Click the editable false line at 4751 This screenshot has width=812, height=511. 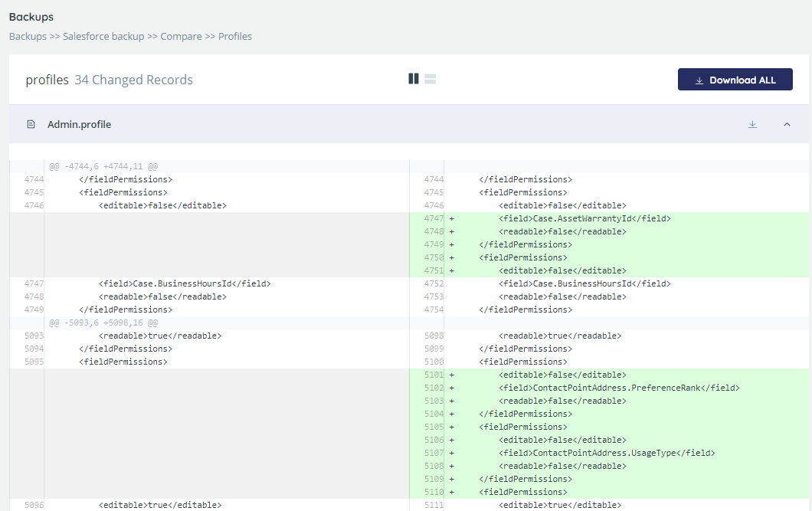[x=562, y=270]
